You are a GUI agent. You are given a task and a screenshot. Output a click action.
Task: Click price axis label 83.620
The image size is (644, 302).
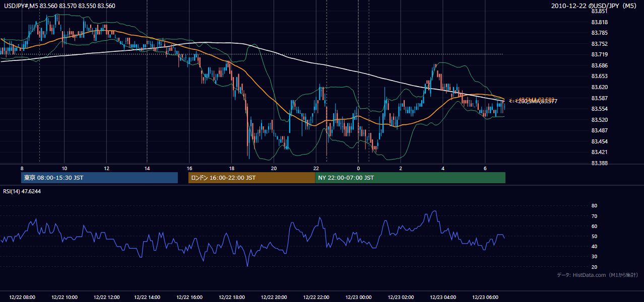(x=599, y=87)
